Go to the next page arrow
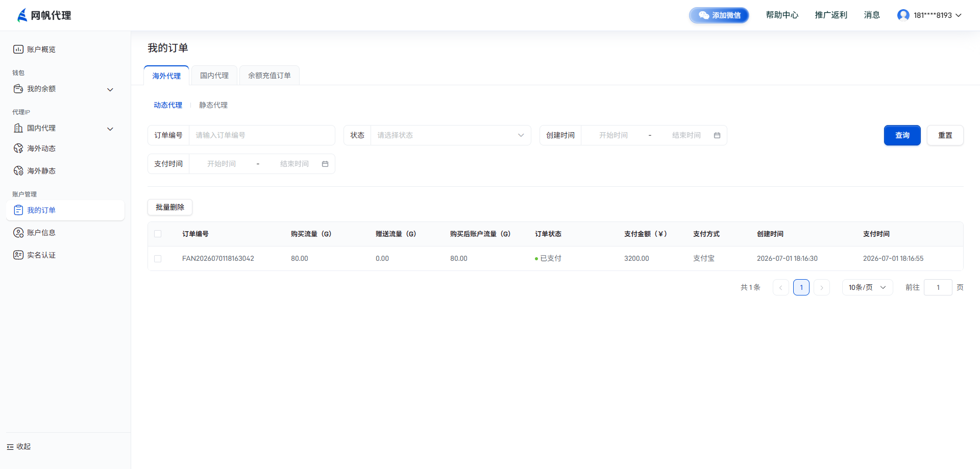 coord(822,287)
